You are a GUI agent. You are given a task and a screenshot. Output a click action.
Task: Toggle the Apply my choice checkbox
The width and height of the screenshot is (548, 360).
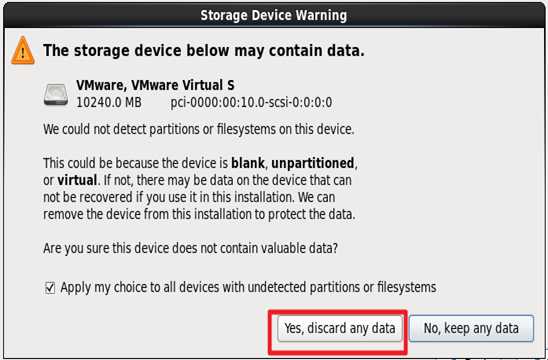50,288
